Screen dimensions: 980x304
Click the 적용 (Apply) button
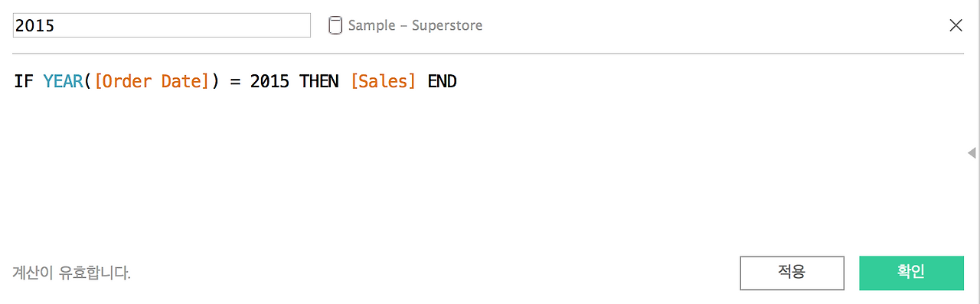[x=792, y=273]
